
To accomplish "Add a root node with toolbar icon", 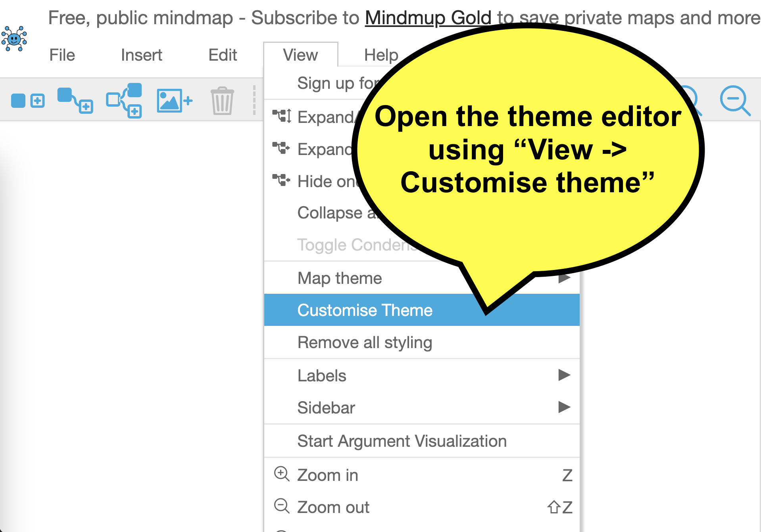I will pos(28,101).
